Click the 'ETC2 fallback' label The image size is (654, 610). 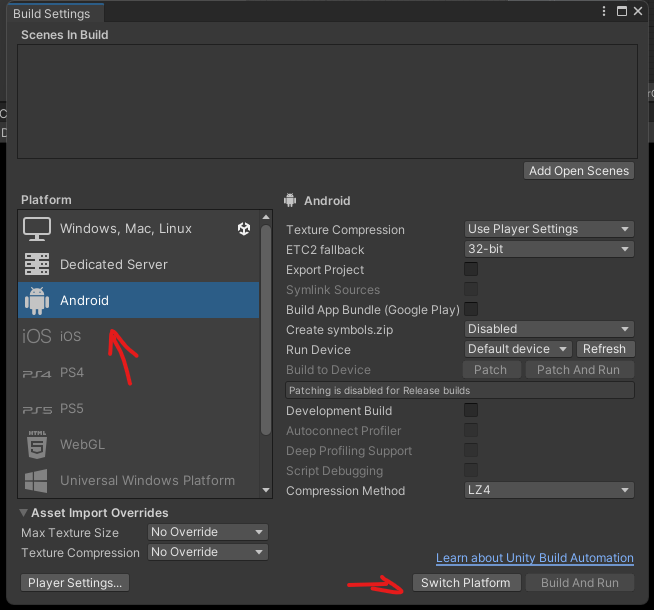click(325, 249)
